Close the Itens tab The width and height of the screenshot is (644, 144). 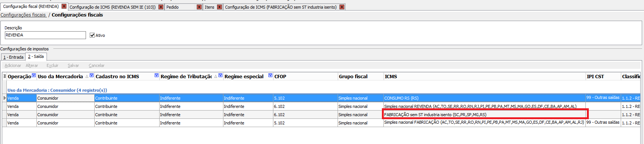point(220,7)
